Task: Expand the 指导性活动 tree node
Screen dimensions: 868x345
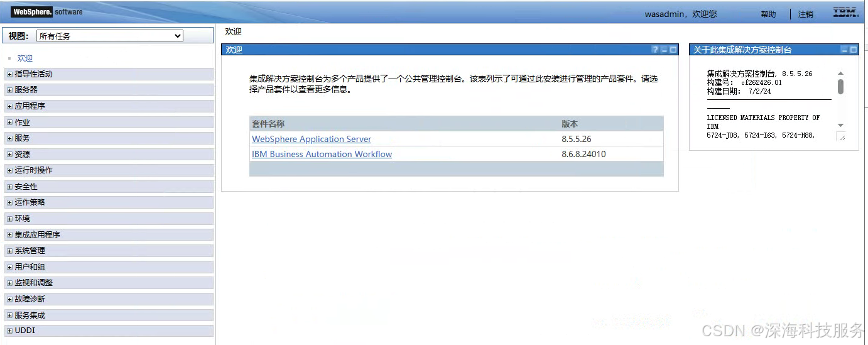Action: tap(9, 74)
